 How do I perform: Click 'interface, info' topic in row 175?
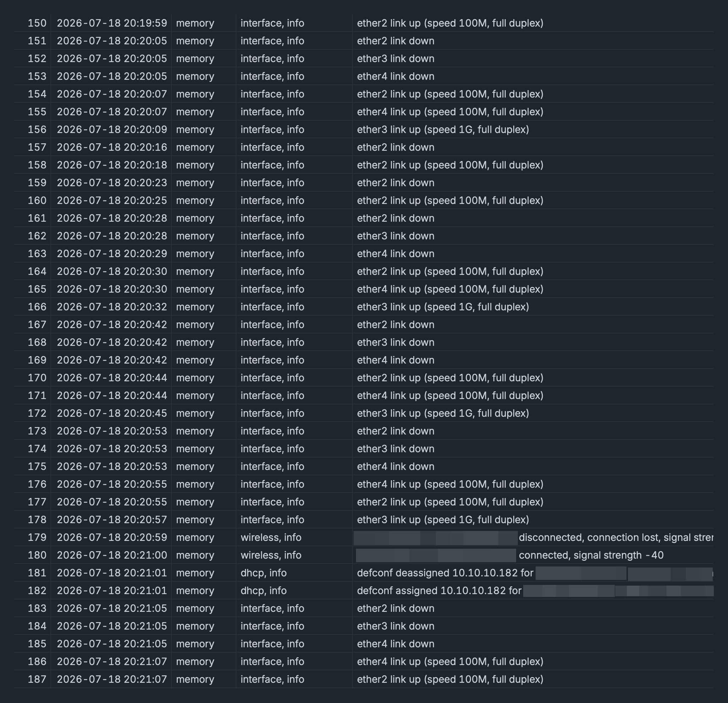pos(272,466)
